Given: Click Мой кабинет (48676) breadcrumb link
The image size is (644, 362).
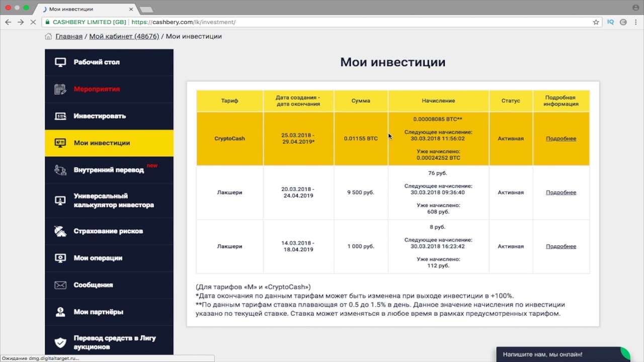Looking at the screenshot, I should point(124,36).
